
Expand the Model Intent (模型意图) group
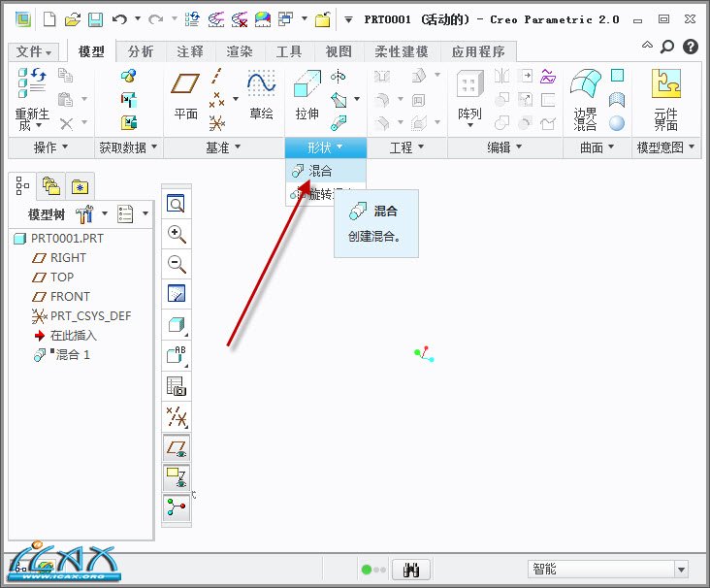(665, 147)
